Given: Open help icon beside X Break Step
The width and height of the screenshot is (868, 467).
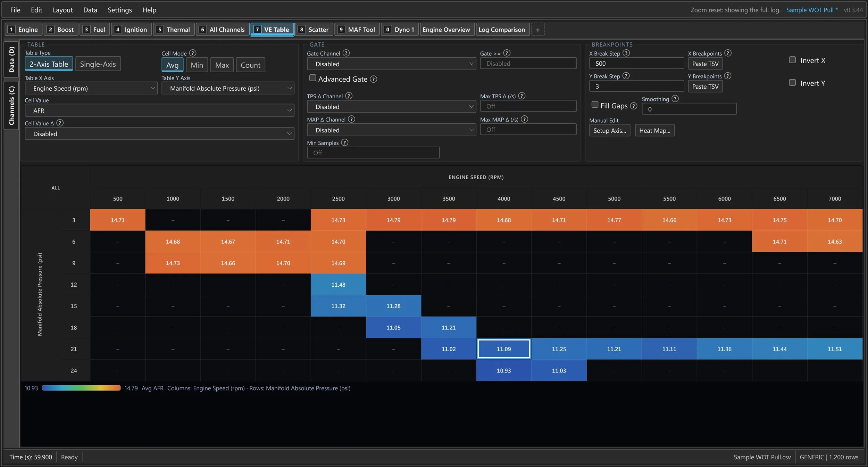Looking at the screenshot, I should 626,53.
